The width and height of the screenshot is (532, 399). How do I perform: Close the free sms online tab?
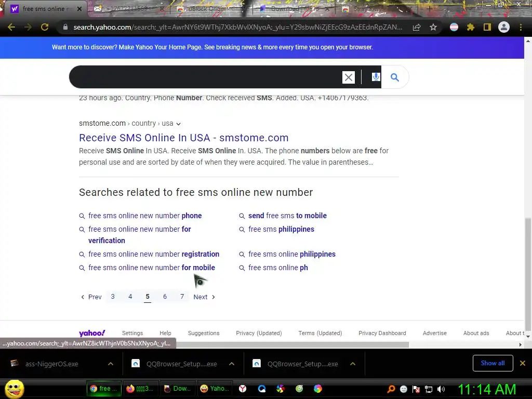point(79,9)
